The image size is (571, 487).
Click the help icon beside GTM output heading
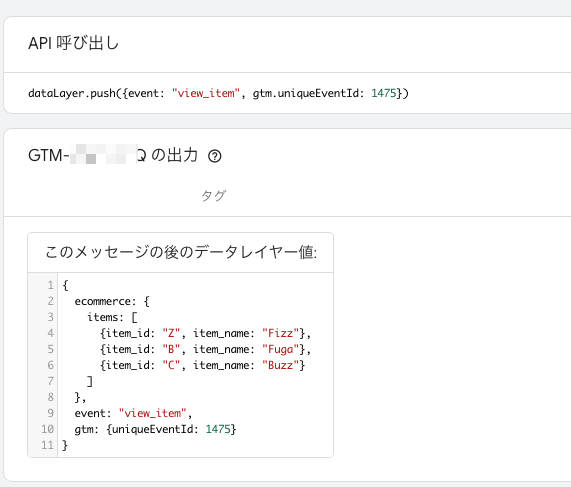pos(214,156)
